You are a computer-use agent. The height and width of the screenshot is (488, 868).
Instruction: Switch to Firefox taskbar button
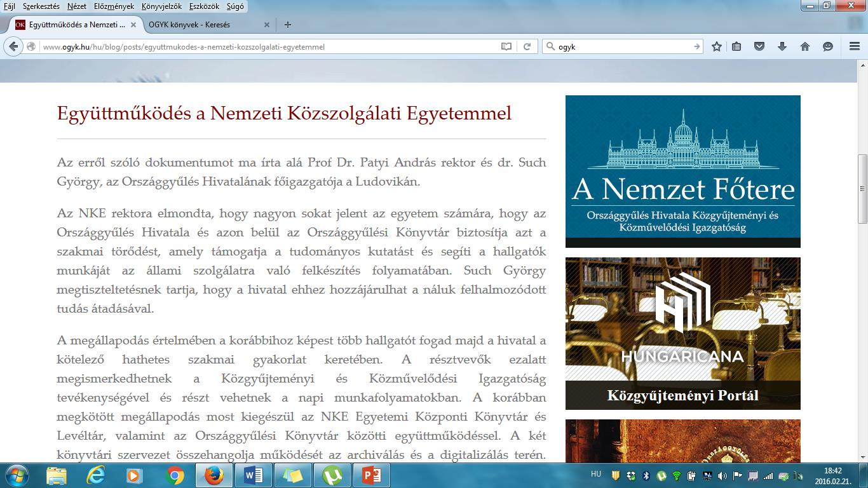(x=214, y=475)
